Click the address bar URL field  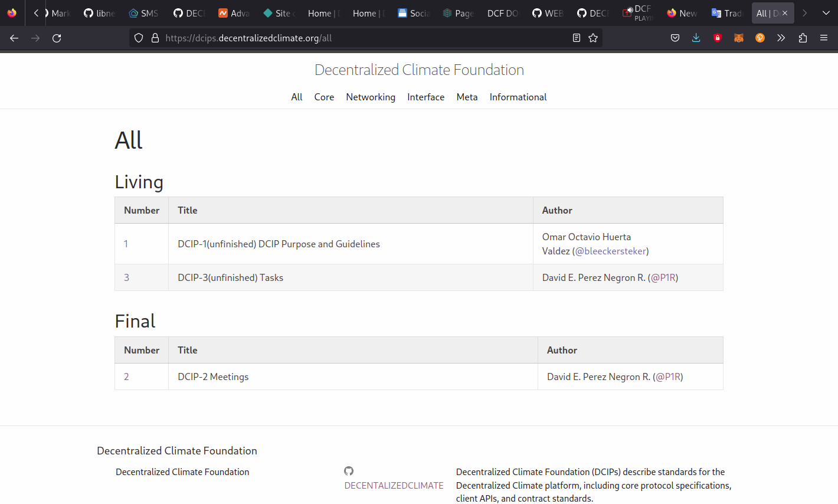tap(366, 38)
